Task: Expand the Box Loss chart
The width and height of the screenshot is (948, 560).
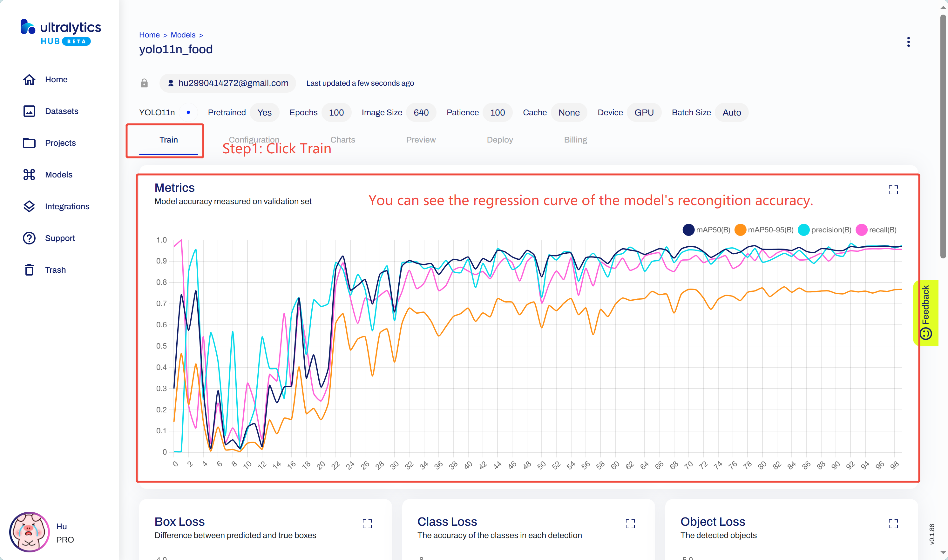Action: [x=367, y=523]
